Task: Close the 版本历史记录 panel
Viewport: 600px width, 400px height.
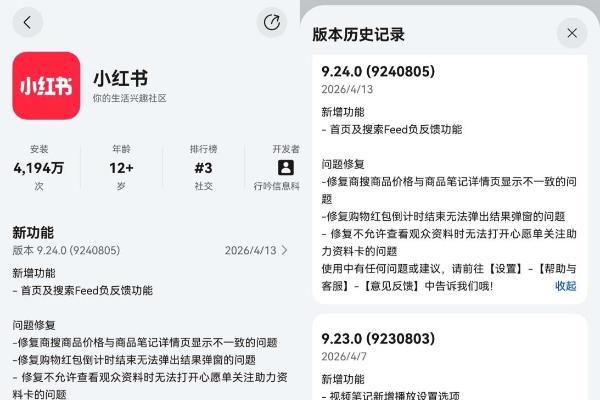Action: pos(572,33)
